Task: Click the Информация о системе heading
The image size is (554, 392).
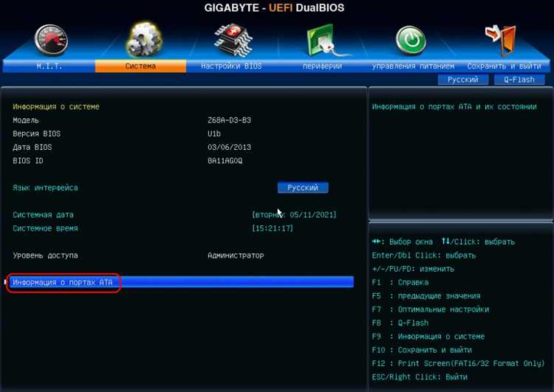Action: click(56, 106)
